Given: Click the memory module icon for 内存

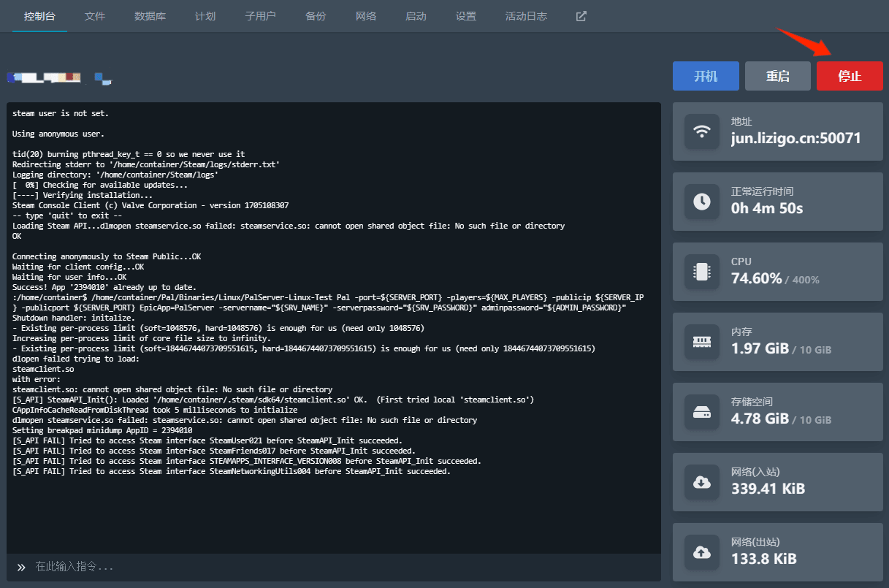Looking at the screenshot, I should pyautogui.click(x=702, y=342).
